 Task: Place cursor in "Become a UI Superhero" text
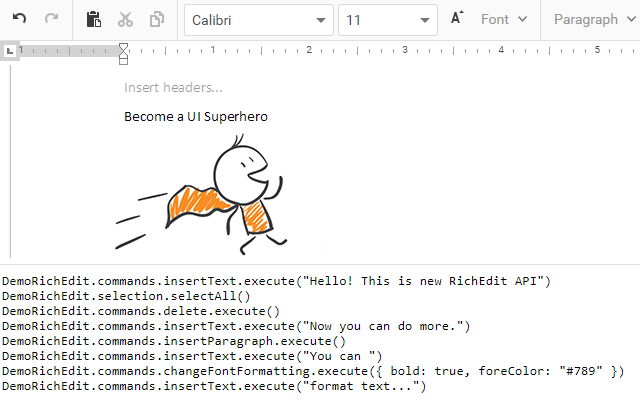pos(195,117)
